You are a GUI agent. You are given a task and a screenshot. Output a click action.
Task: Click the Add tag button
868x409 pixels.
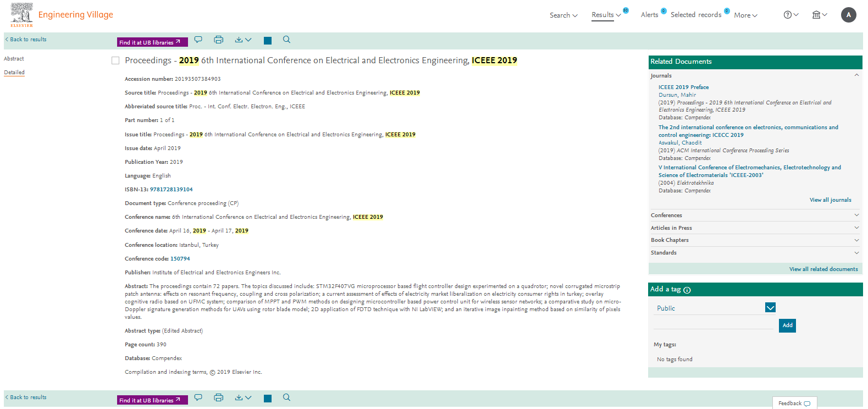point(787,325)
